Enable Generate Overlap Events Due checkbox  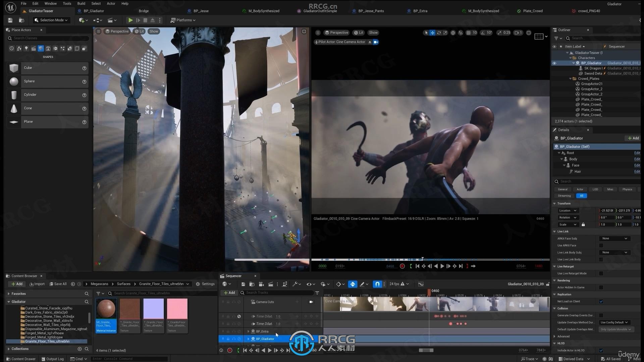[x=601, y=315]
